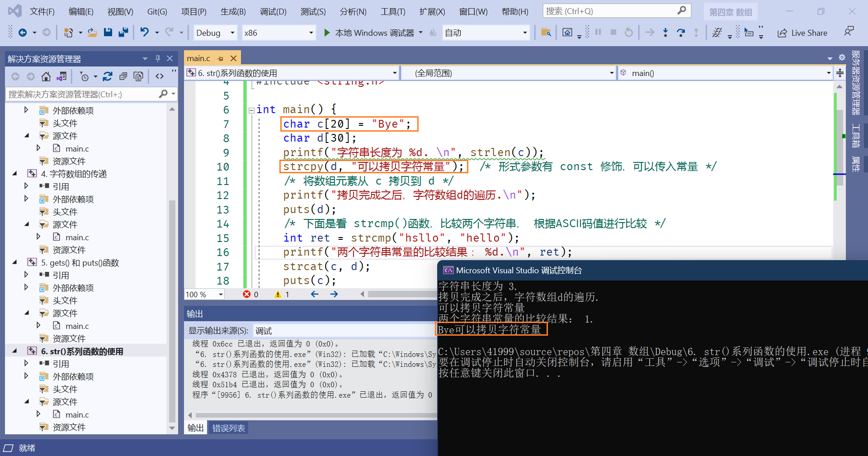The width and height of the screenshot is (868, 456).
Task: Click Live Share button
Action: (802, 33)
